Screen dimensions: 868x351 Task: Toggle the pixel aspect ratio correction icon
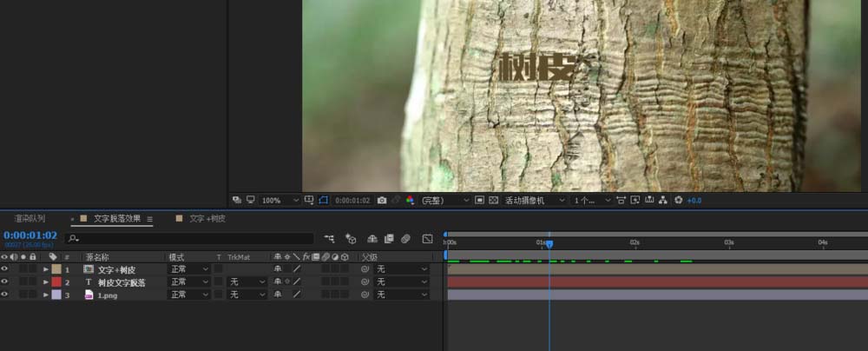(621, 200)
